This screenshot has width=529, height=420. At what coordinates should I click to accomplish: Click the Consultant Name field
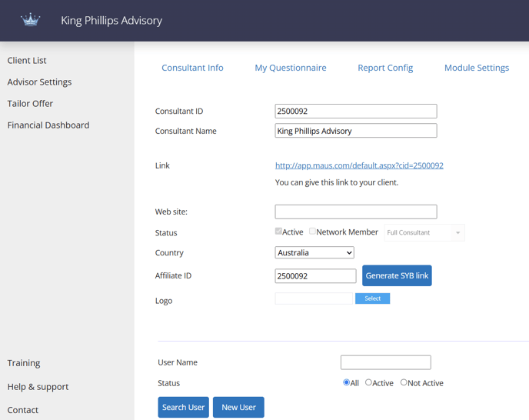(356, 131)
